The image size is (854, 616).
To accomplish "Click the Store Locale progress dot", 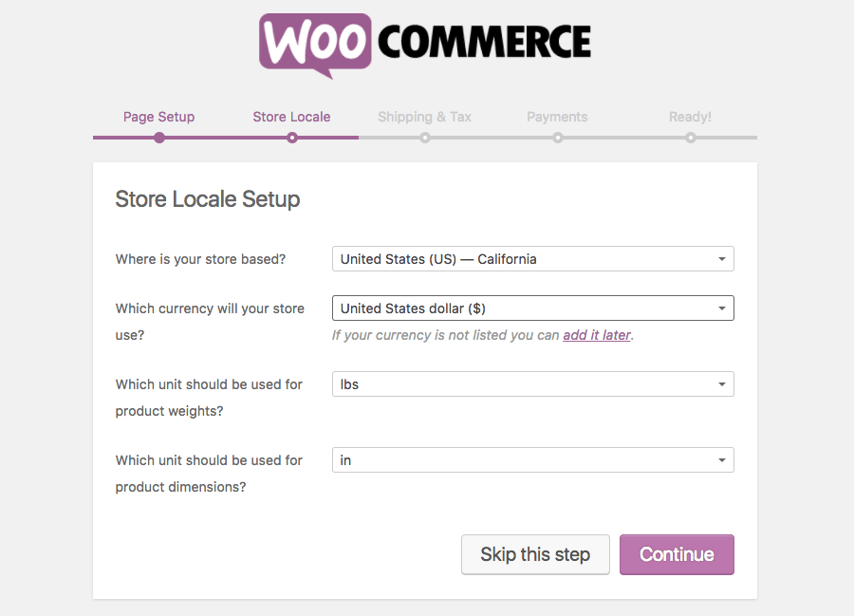I will (x=292, y=138).
